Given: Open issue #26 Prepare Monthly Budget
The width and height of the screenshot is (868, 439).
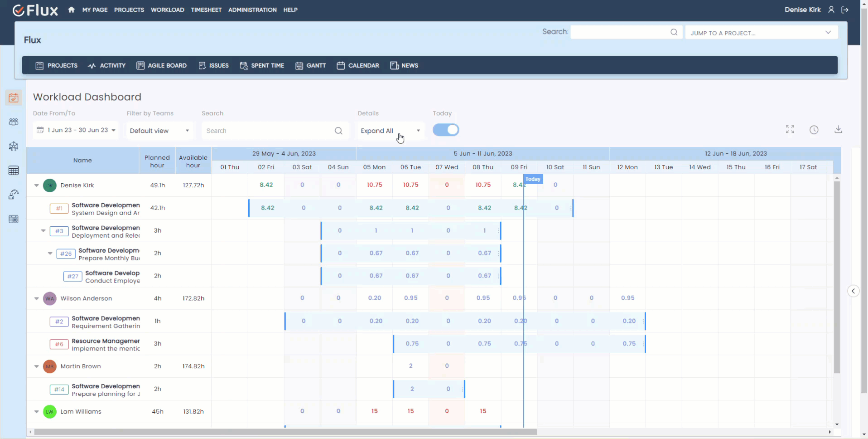Looking at the screenshot, I should (x=65, y=254).
